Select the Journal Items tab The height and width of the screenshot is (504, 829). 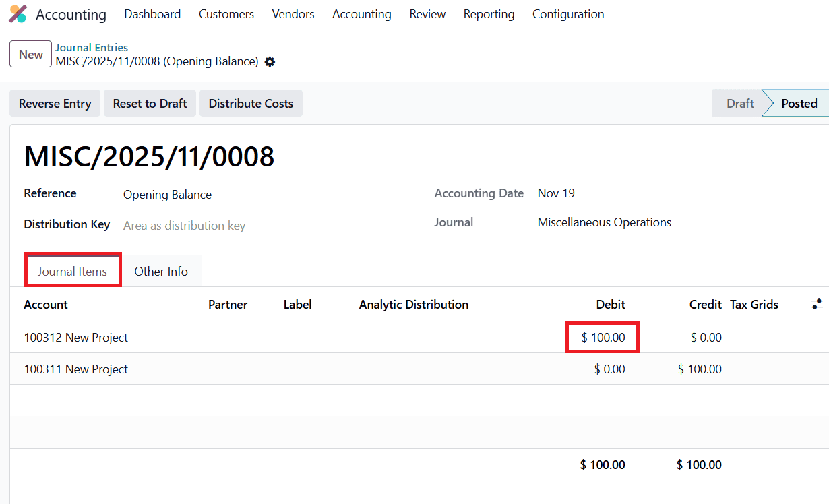[72, 271]
